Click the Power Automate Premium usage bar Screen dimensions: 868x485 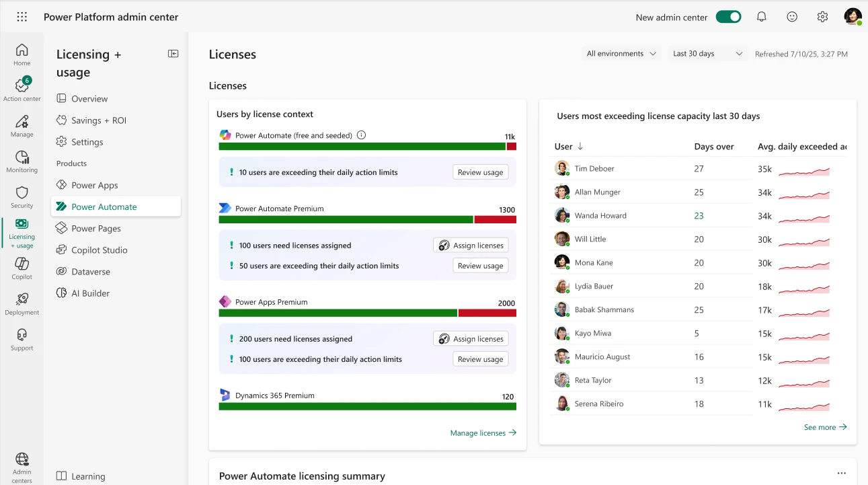368,219
